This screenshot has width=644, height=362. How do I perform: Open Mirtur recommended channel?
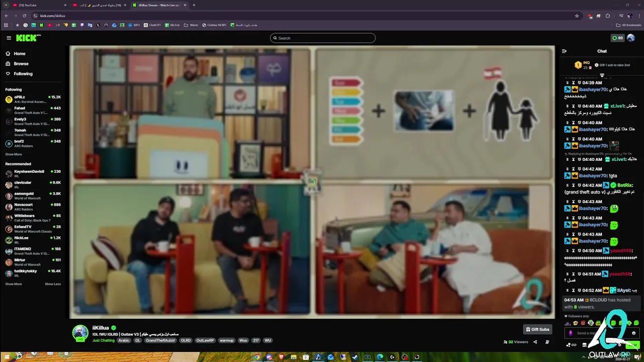point(33,262)
